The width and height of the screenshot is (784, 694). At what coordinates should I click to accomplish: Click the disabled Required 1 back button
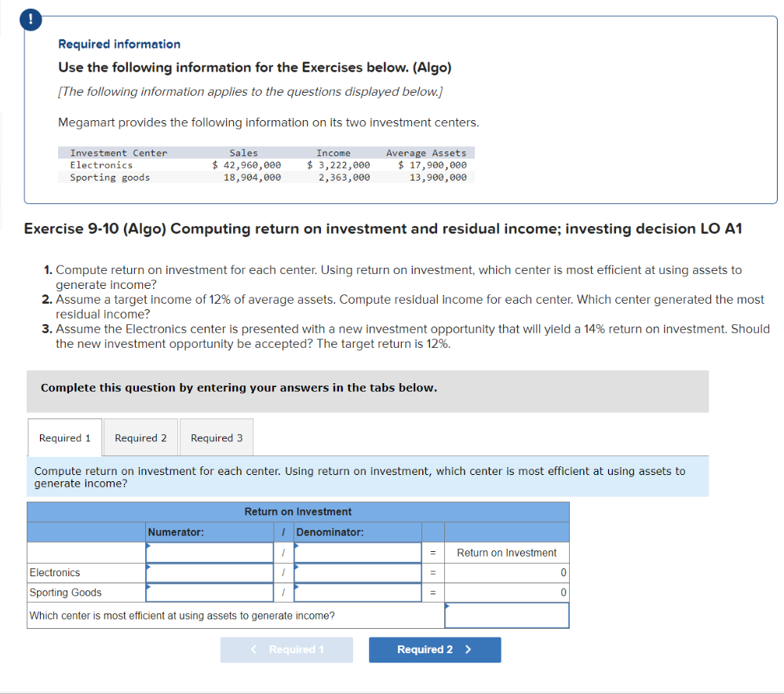[x=286, y=649]
